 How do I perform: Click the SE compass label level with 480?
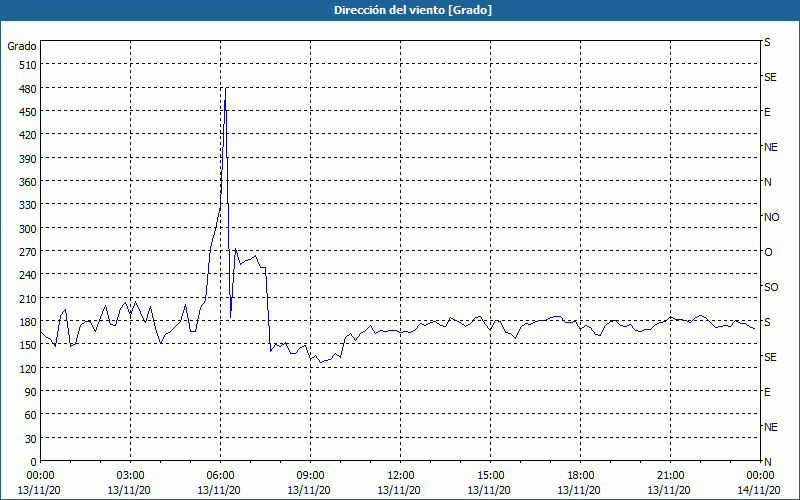[x=770, y=77]
